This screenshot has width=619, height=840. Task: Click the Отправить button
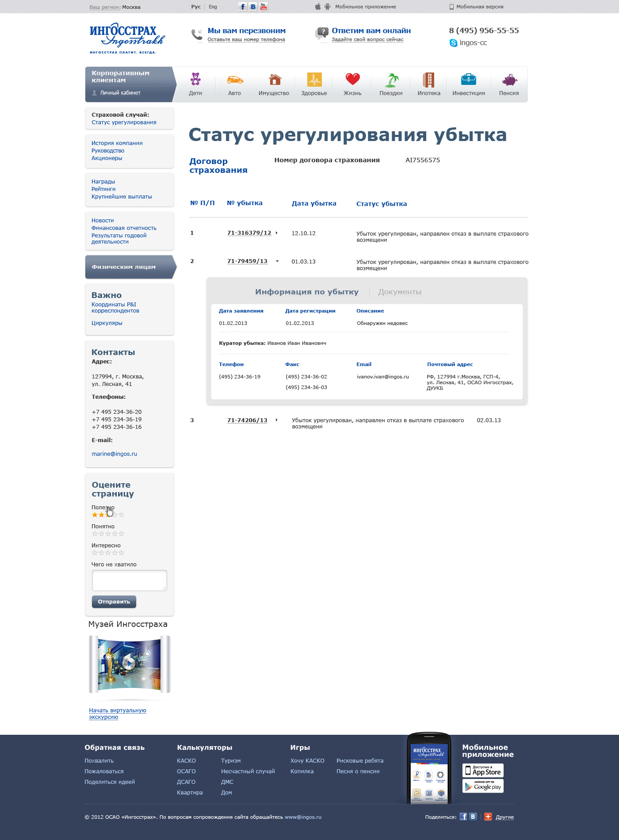tap(114, 602)
